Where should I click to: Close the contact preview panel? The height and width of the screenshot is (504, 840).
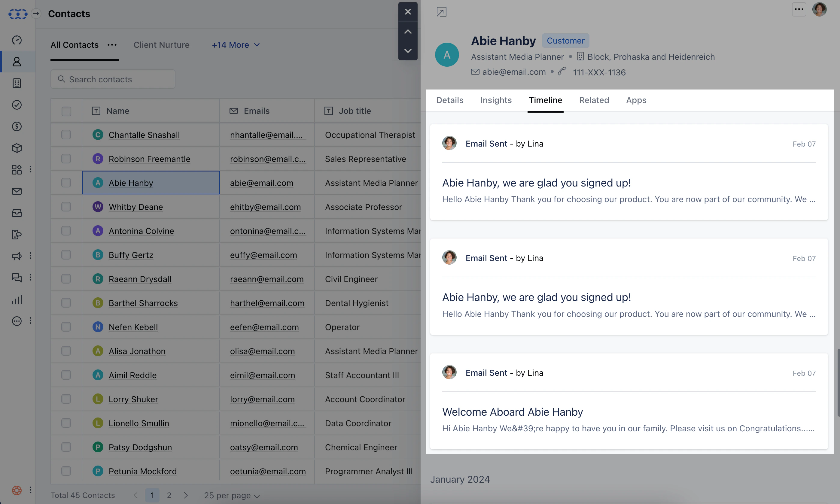[408, 12]
